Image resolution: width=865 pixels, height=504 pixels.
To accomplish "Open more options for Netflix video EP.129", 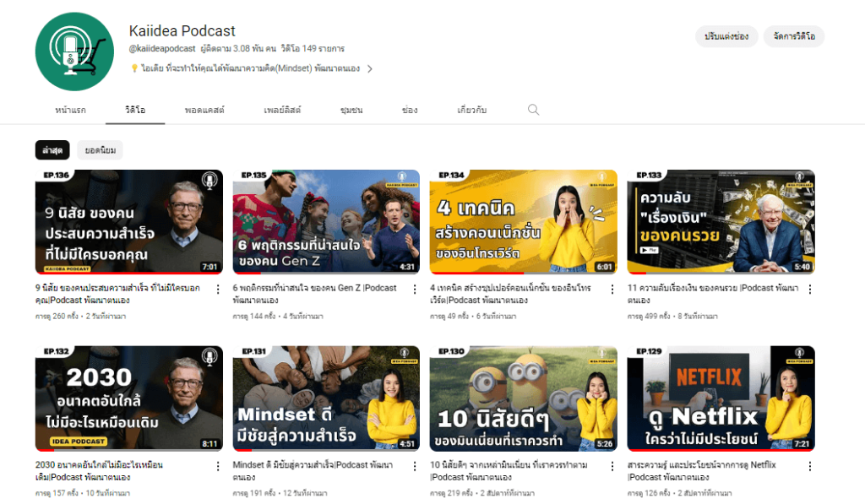I will [x=810, y=466].
